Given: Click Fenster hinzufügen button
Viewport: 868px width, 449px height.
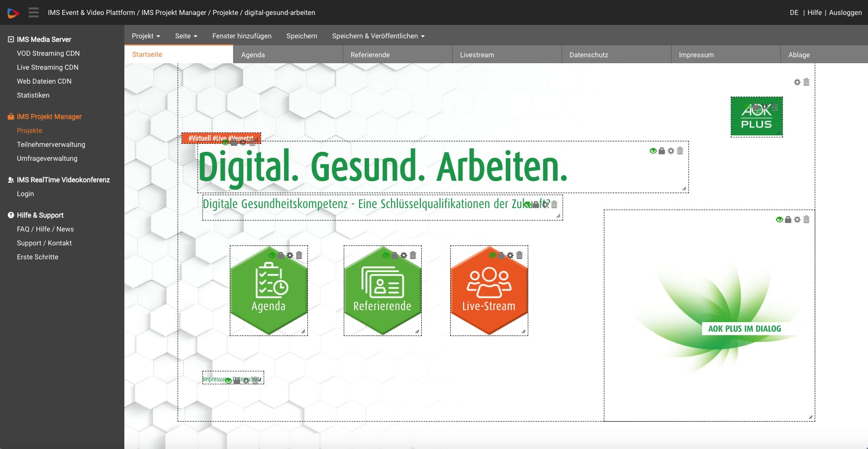Looking at the screenshot, I should point(242,36).
